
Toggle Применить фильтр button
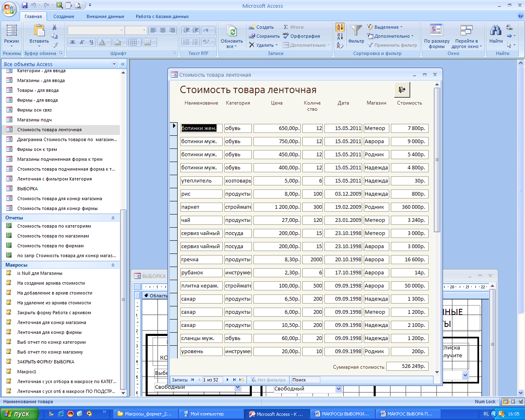392,45
